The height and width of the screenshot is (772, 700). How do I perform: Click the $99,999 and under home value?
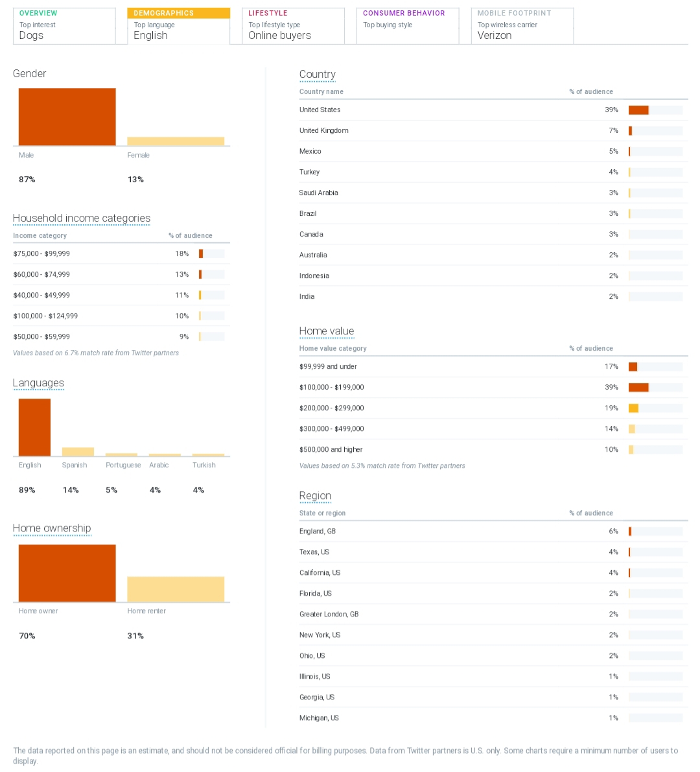pos(493,366)
